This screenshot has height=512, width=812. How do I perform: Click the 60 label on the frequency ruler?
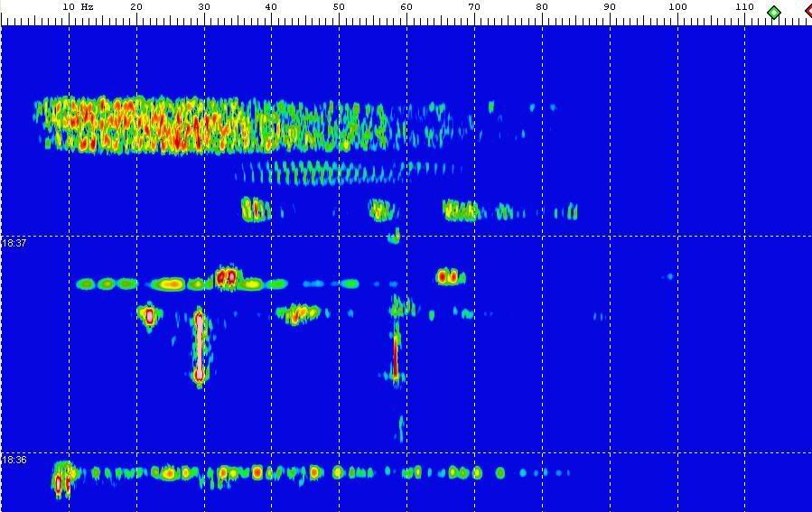point(406,7)
